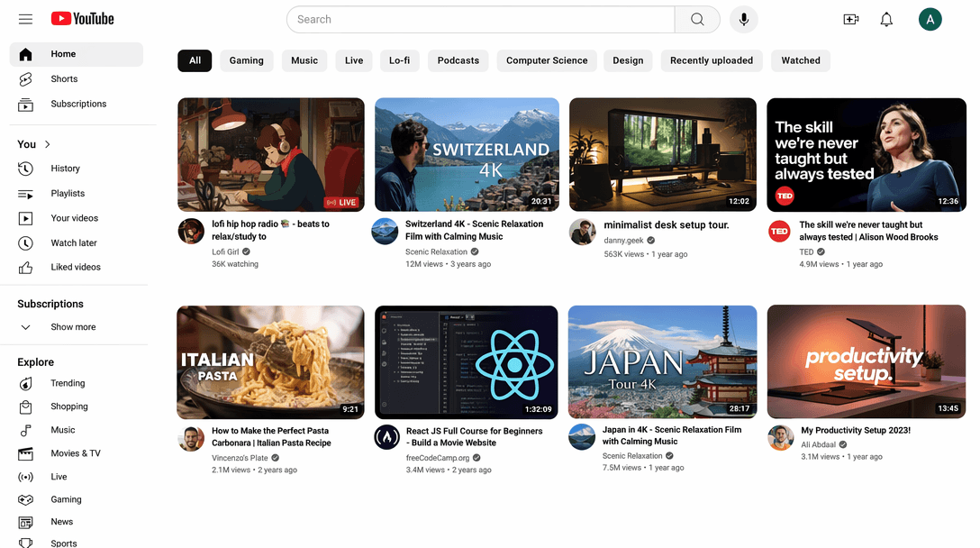Toggle the Computer Science filter chip
Image resolution: width=980 pixels, height=548 pixels.
tap(546, 60)
